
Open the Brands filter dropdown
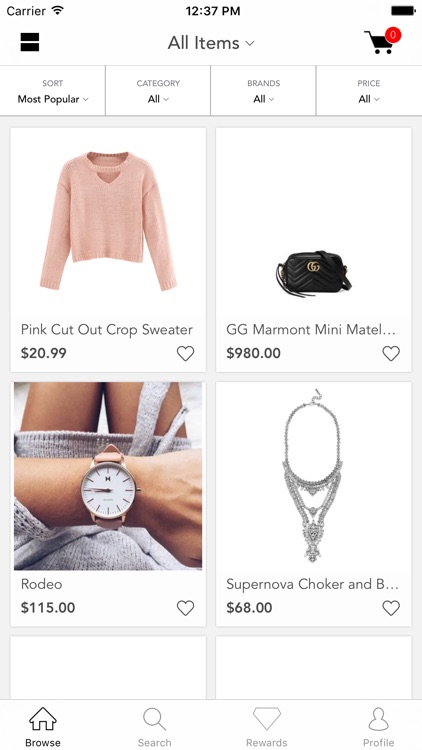tap(263, 91)
